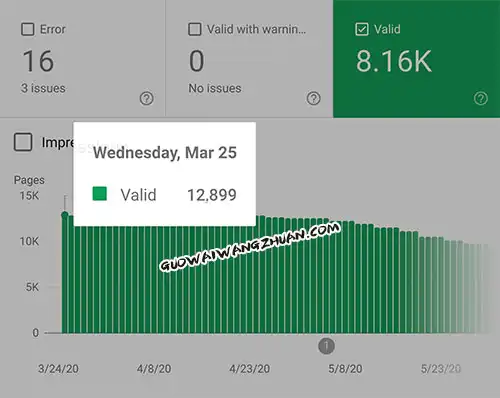Click the 'No issues' text

[215, 88]
